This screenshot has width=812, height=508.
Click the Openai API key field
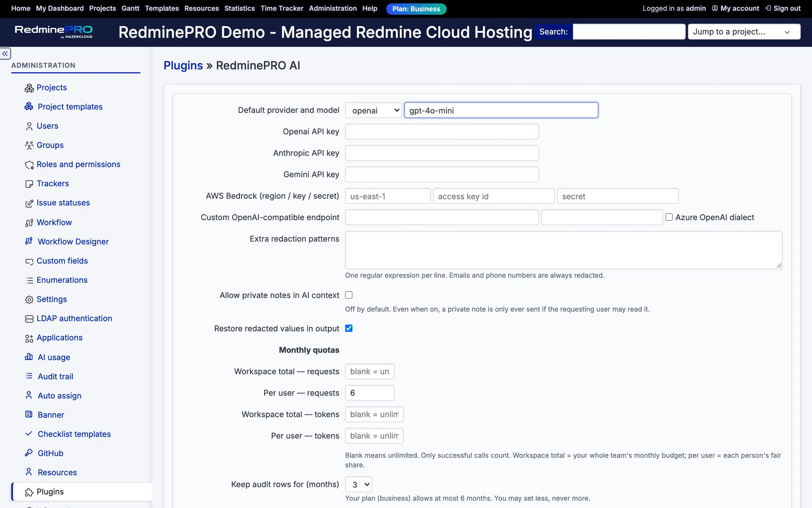click(442, 131)
